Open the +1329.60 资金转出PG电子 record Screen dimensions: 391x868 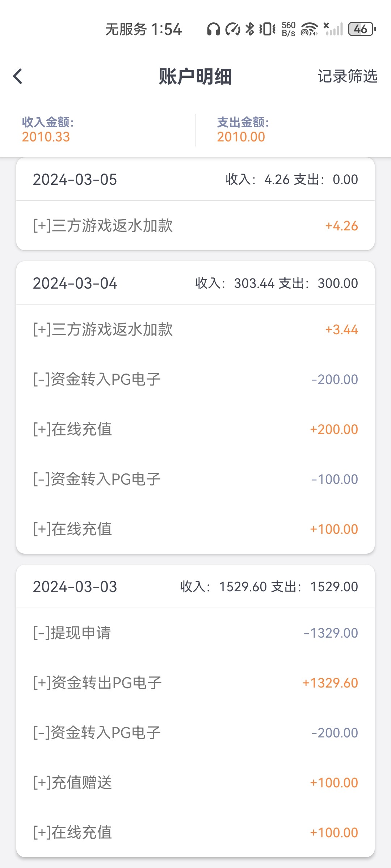pyautogui.click(x=195, y=683)
